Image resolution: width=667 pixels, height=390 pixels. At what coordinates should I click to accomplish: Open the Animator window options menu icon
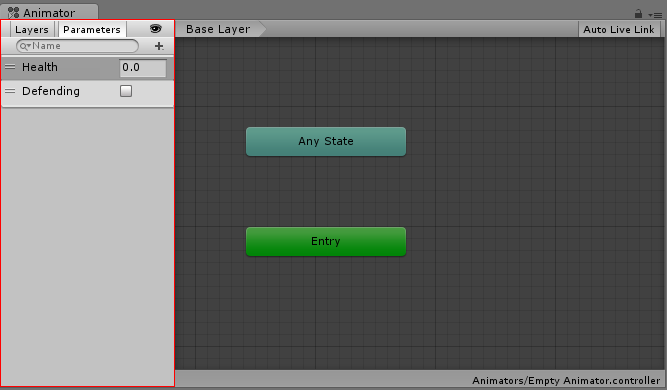[x=656, y=15]
